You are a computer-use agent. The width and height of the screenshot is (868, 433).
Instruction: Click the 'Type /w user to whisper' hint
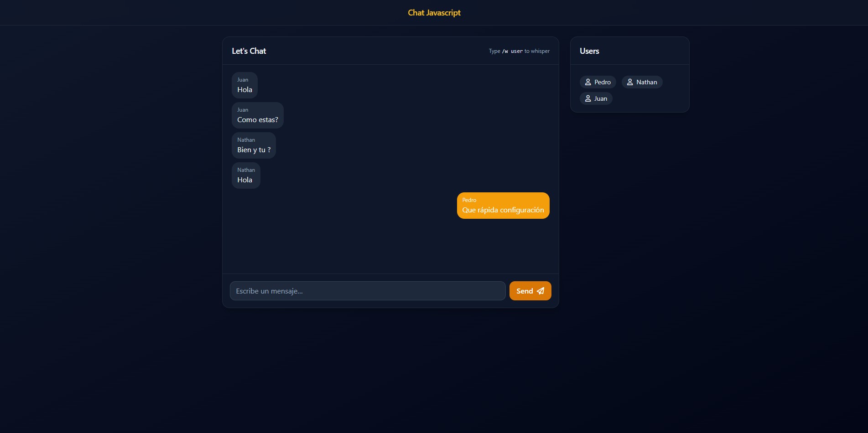point(519,51)
